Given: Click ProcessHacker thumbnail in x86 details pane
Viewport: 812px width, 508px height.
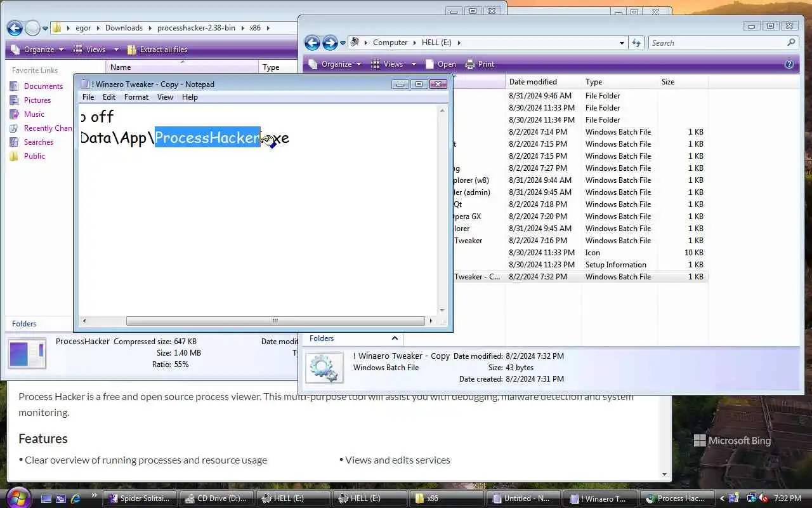Looking at the screenshot, I should pos(27,354).
